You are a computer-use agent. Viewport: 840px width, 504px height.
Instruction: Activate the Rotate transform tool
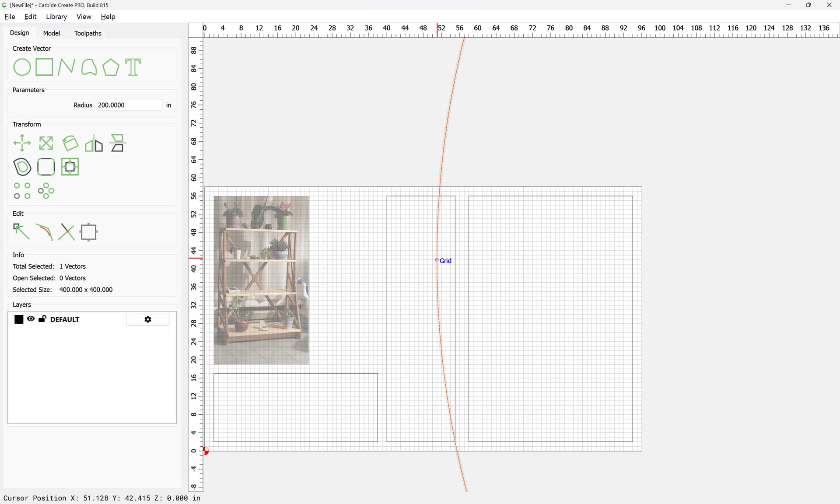70,143
